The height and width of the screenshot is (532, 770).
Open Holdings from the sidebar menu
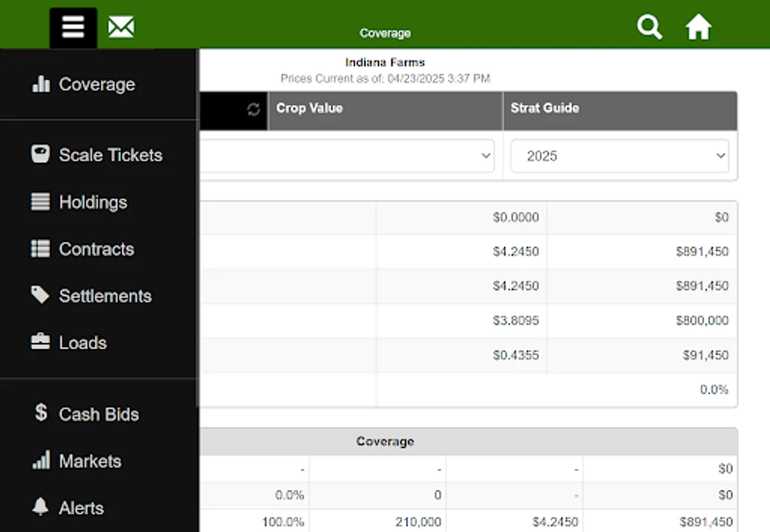tap(93, 202)
